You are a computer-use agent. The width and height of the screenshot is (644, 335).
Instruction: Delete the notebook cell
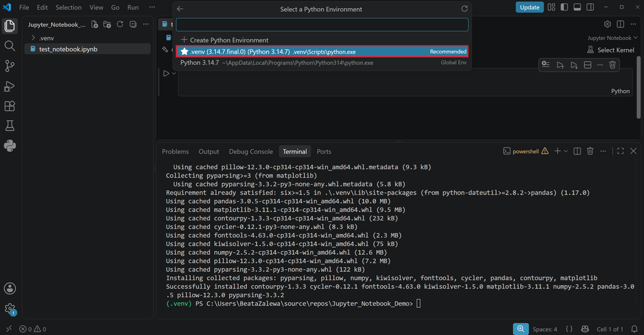[x=613, y=65]
